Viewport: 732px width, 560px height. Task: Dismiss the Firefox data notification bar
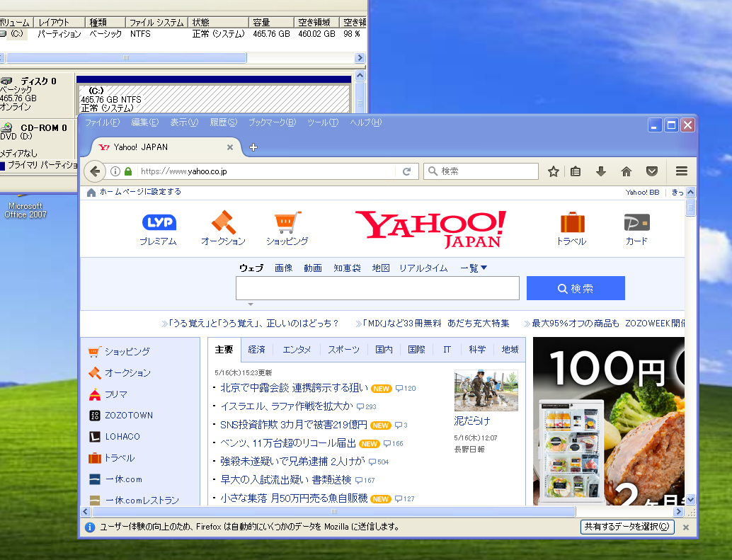686,527
